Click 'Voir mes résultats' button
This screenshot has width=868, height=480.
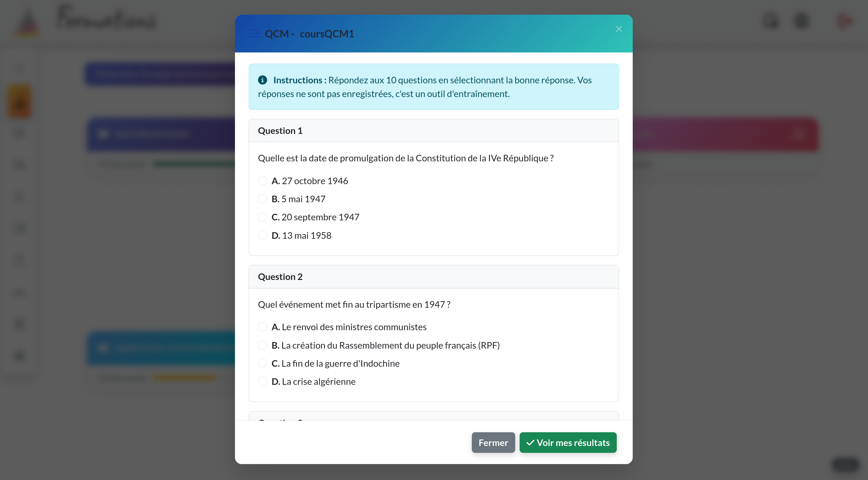click(568, 443)
